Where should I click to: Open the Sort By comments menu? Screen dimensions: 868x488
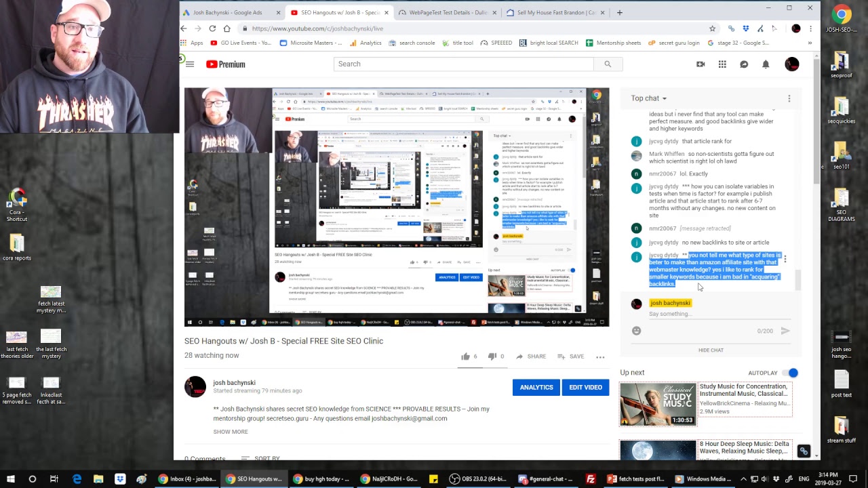pos(260,459)
